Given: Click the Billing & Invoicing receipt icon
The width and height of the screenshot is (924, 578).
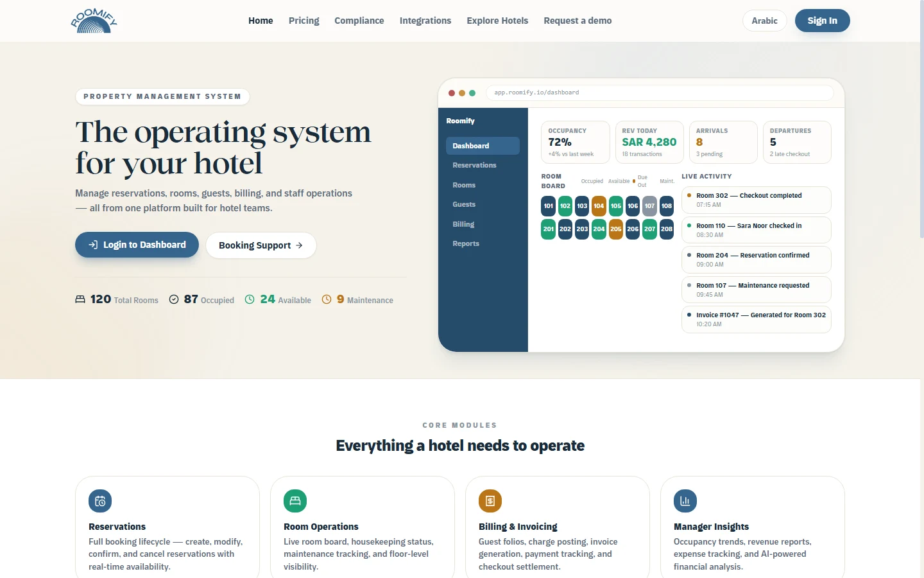Looking at the screenshot, I should point(490,501).
